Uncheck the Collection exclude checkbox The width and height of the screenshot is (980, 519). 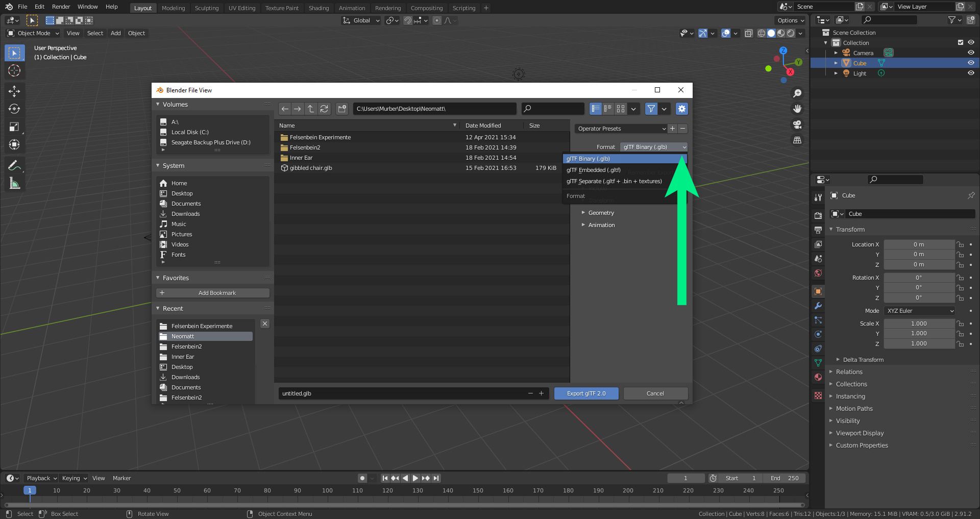pyautogui.click(x=960, y=43)
